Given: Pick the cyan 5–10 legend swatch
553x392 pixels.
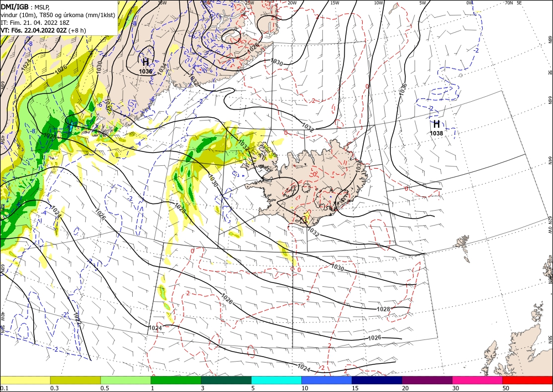Looking at the screenshot, I should point(276,380).
